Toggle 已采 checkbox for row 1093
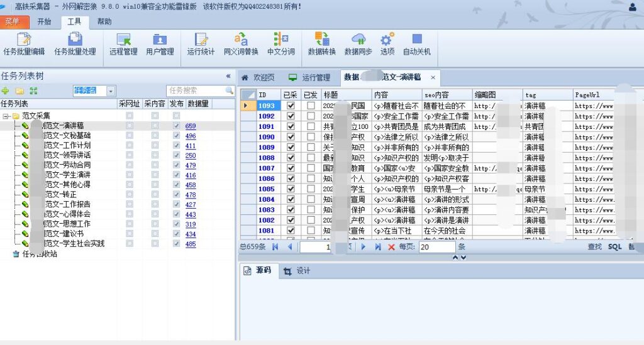Viewport: 644px width, 345px height. point(291,106)
